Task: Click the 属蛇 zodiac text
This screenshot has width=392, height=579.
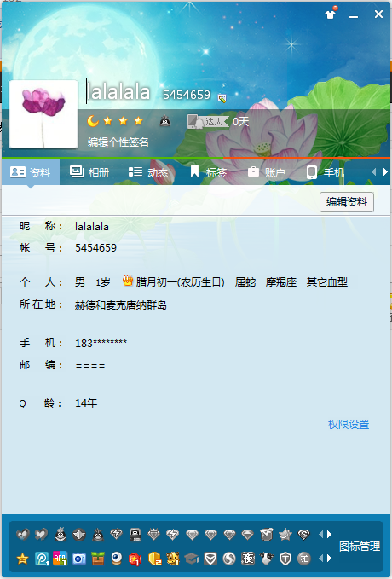Action: pyautogui.click(x=245, y=282)
